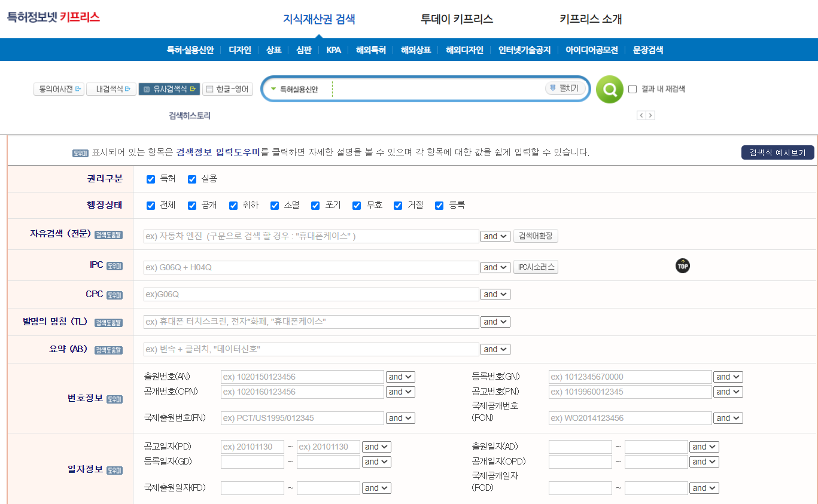Open 내검색식 button
The image size is (818, 504).
111,89
